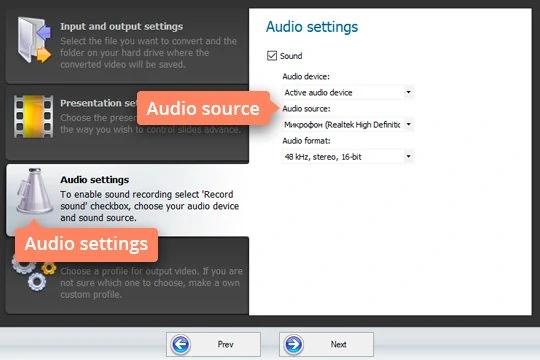
Task: Click the film strip Presentation settings icon
Action: tap(33, 116)
